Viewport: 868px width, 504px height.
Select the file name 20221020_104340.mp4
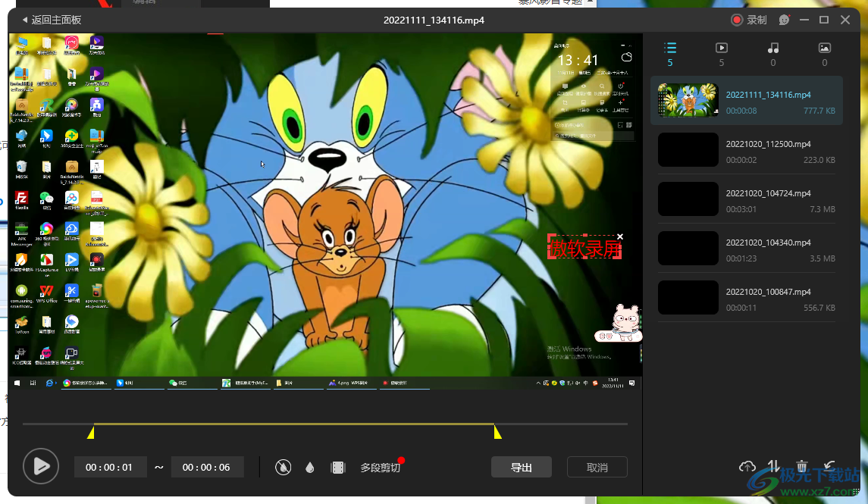tap(768, 243)
